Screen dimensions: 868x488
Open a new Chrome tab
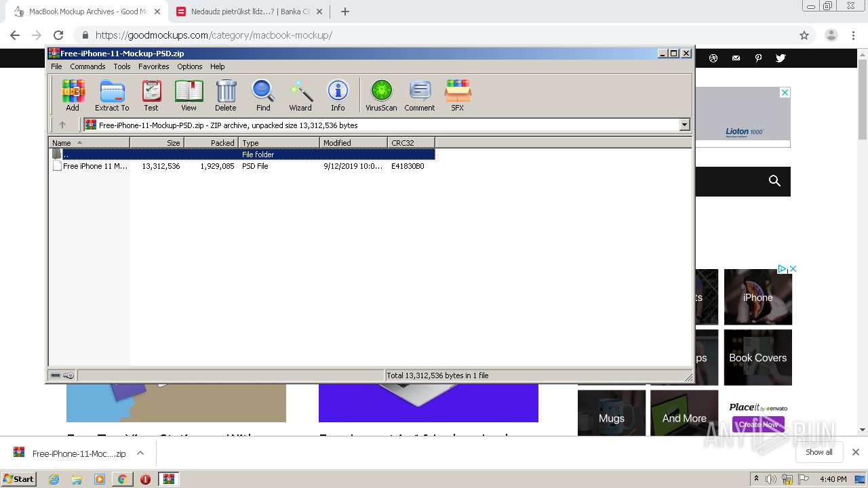coord(344,12)
